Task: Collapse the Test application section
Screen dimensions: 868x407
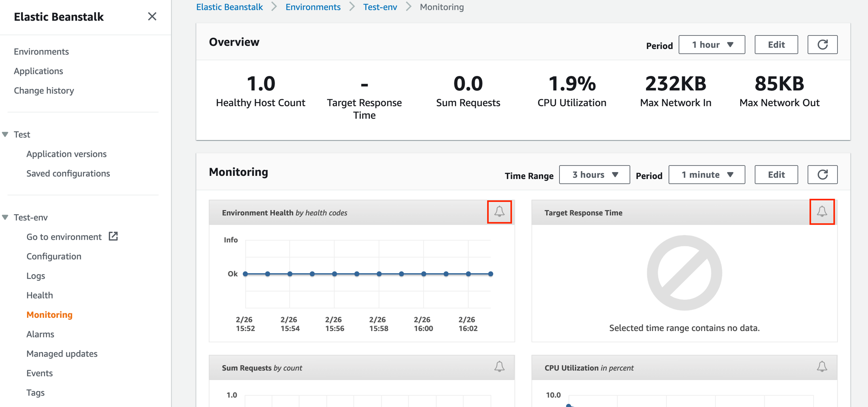Action: 5,134
